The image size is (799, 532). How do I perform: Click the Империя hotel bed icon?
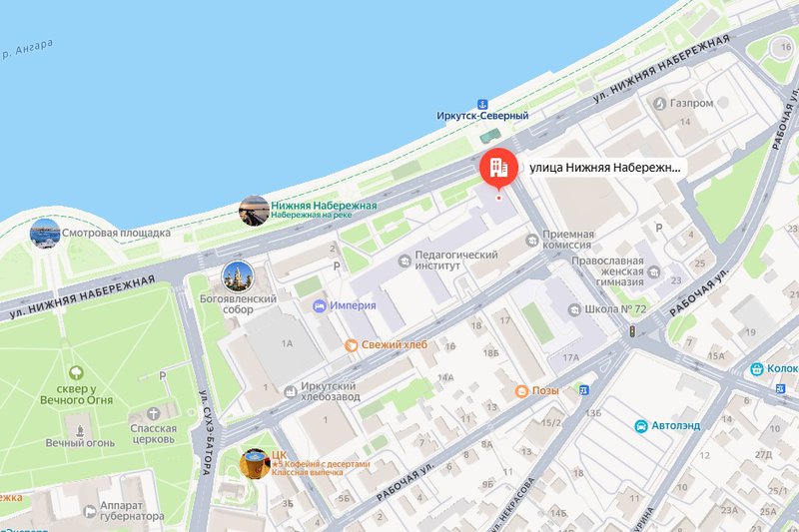(320, 306)
